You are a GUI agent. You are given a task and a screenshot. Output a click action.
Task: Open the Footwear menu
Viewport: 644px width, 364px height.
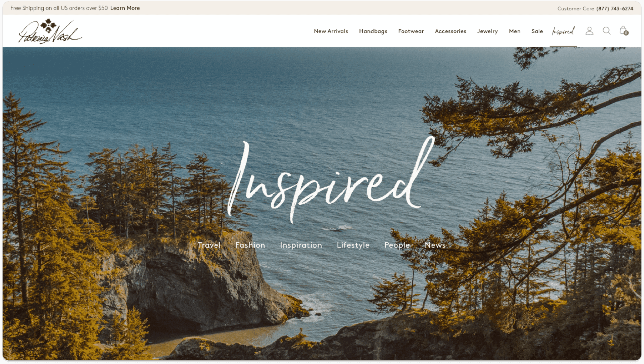[x=411, y=31]
